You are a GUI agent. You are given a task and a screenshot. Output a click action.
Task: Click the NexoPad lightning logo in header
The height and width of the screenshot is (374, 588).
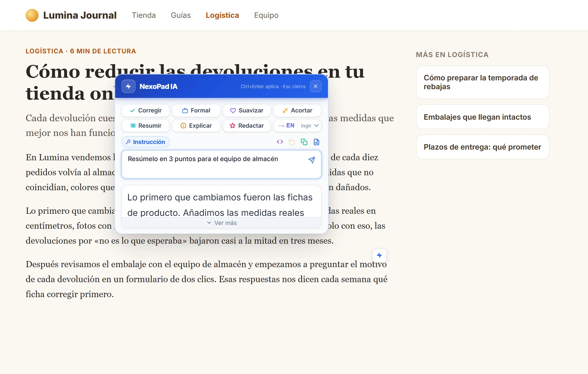tap(128, 86)
